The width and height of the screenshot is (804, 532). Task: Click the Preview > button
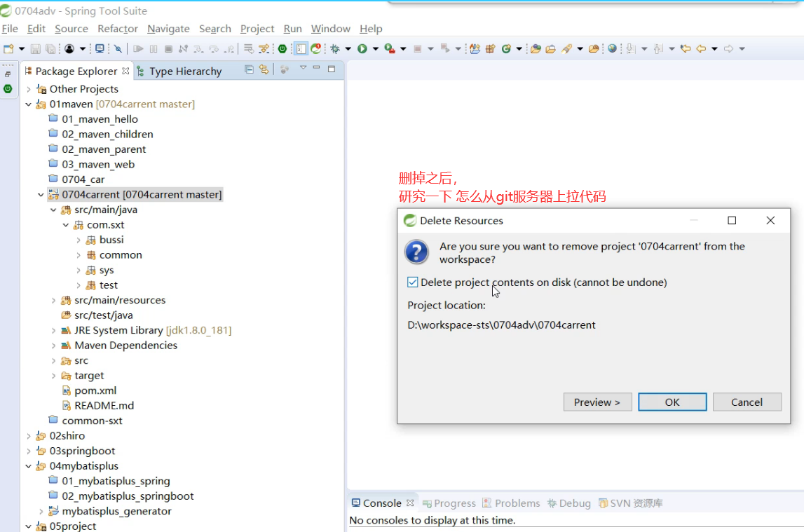click(597, 402)
